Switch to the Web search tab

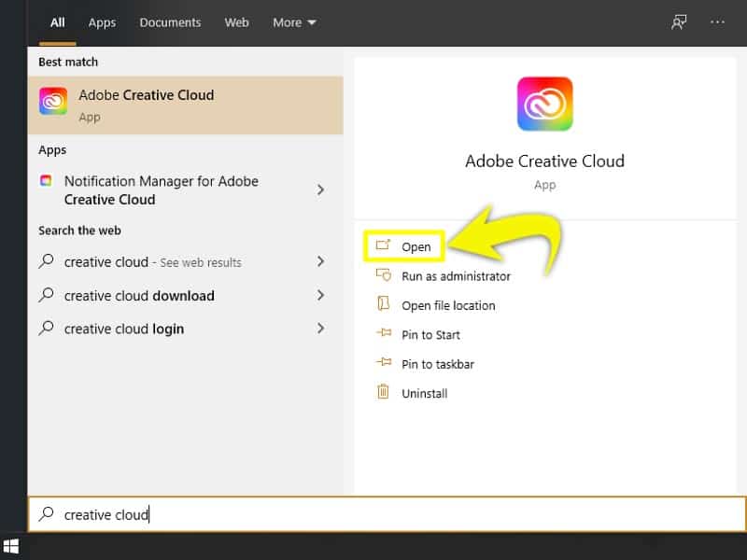(x=237, y=22)
